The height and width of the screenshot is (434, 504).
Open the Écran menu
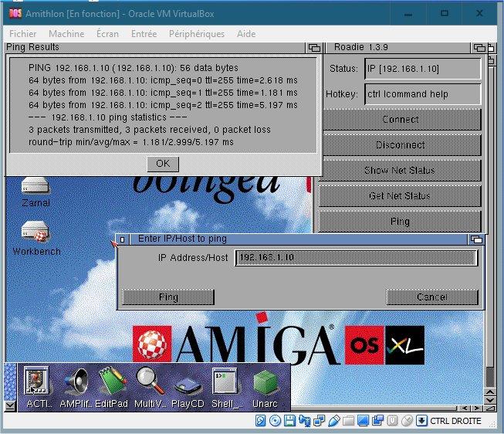pos(107,34)
